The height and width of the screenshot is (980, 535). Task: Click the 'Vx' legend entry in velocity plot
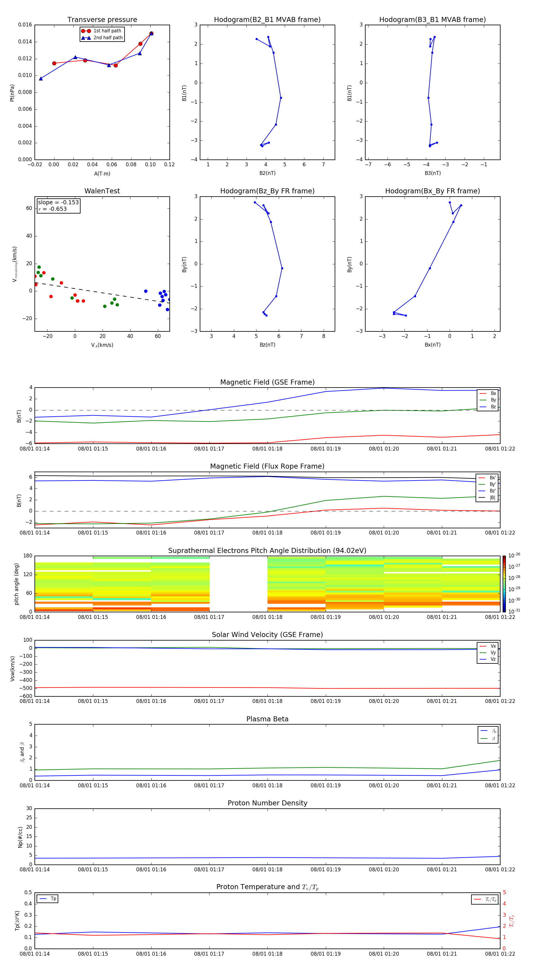point(488,646)
